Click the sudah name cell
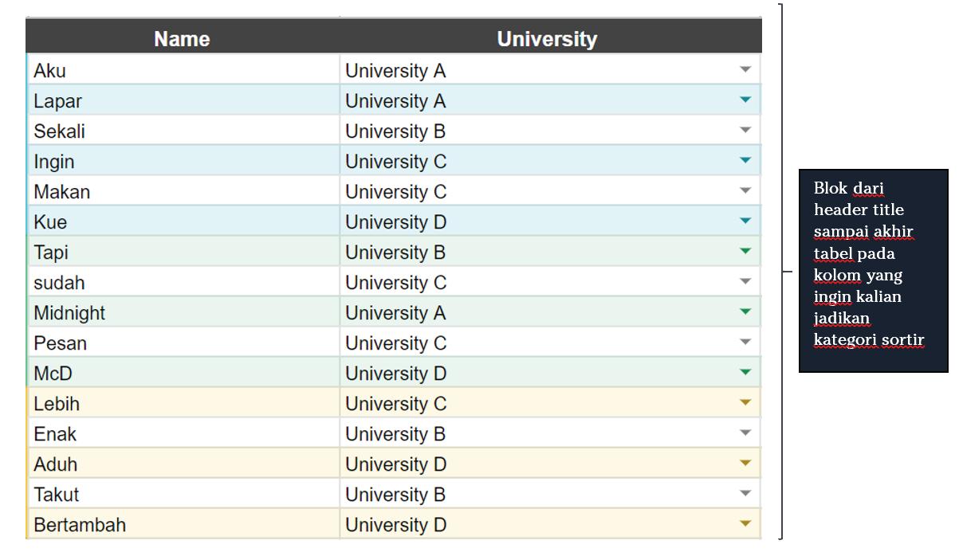This screenshot has width=959, height=560. tap(182, 283)
